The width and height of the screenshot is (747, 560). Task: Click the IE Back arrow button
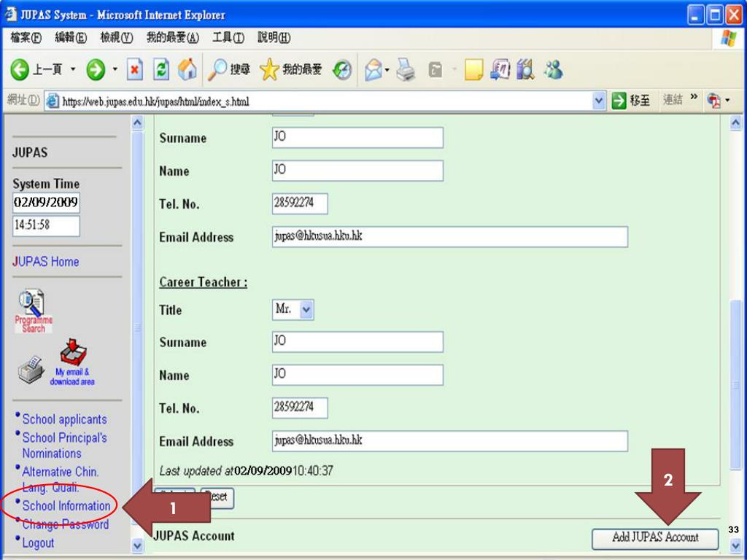click(20, 70)
